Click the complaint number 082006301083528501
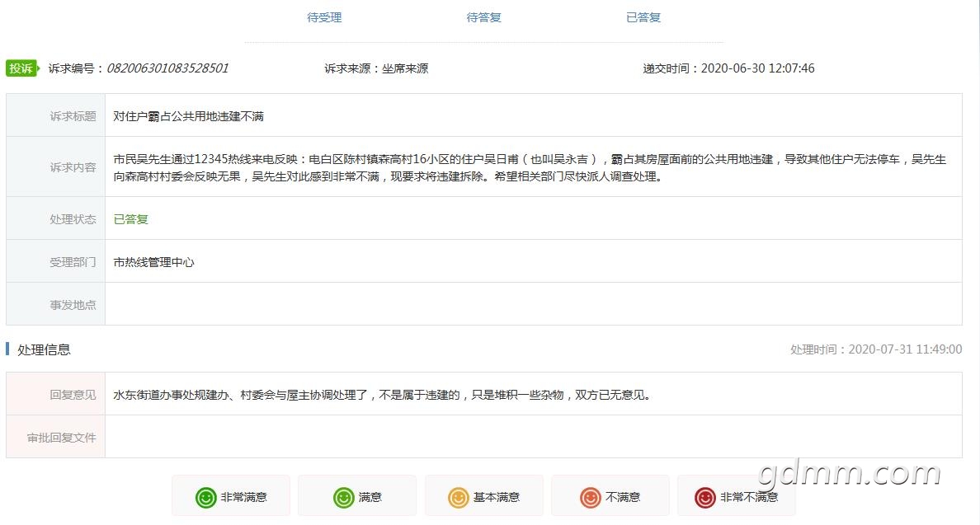980x525 pixels. coord(167,68)
